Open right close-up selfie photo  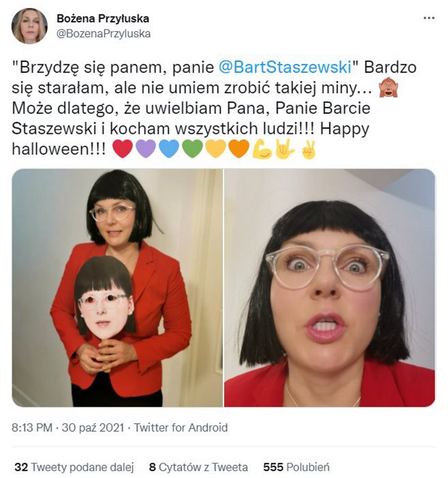330,288
